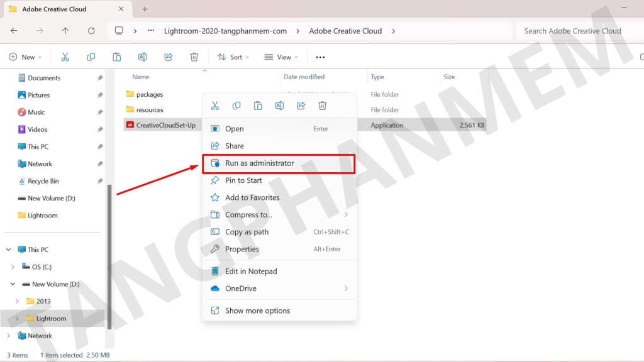644x362 pixels.
Task: Click the Cut icon in the top toolbar
Action: pyautogui.click(x=65, y=57)
